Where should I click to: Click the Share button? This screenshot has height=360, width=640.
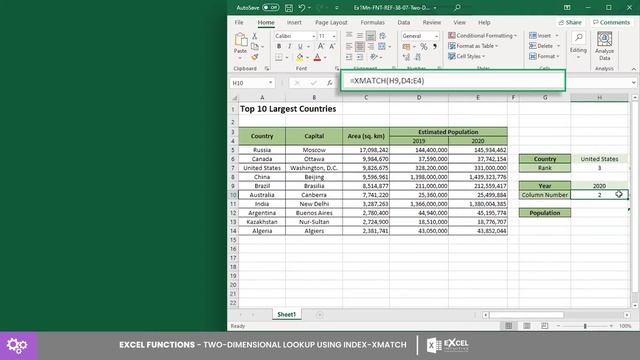[x=570, y=22]
